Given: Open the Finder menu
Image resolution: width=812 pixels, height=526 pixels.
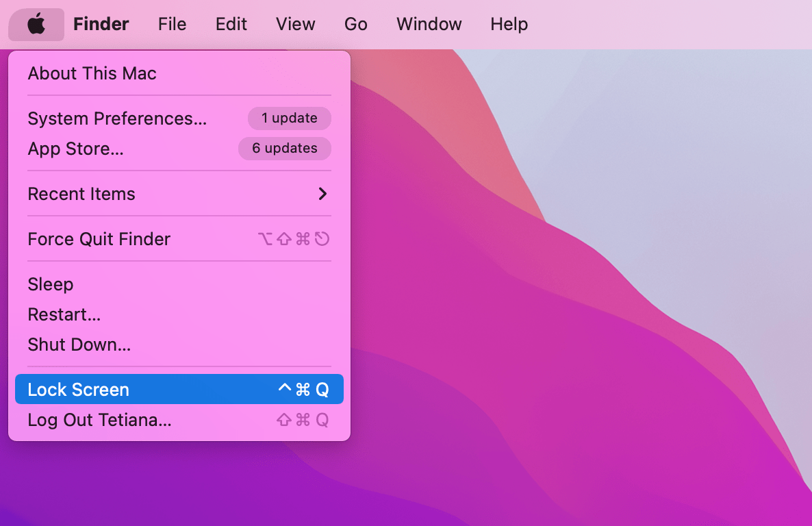Looking at the screenshot, I should pos(101,24).
